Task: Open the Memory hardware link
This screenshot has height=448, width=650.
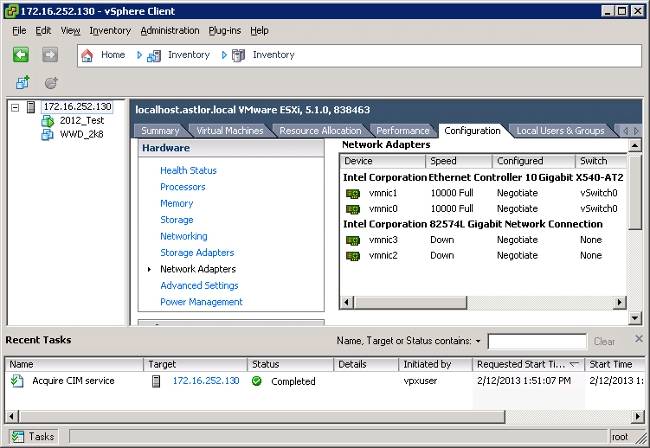Action: (x=177, y=203)
